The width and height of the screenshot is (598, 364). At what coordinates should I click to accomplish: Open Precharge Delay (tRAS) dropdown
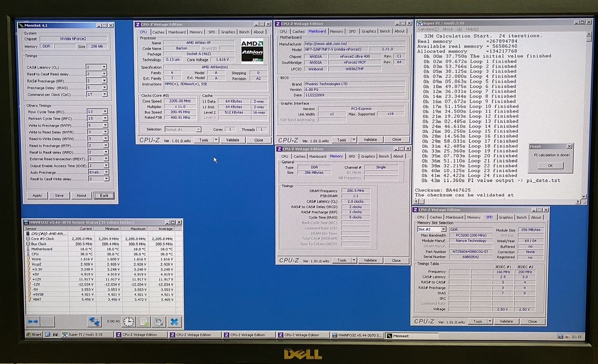pos(104,88)
